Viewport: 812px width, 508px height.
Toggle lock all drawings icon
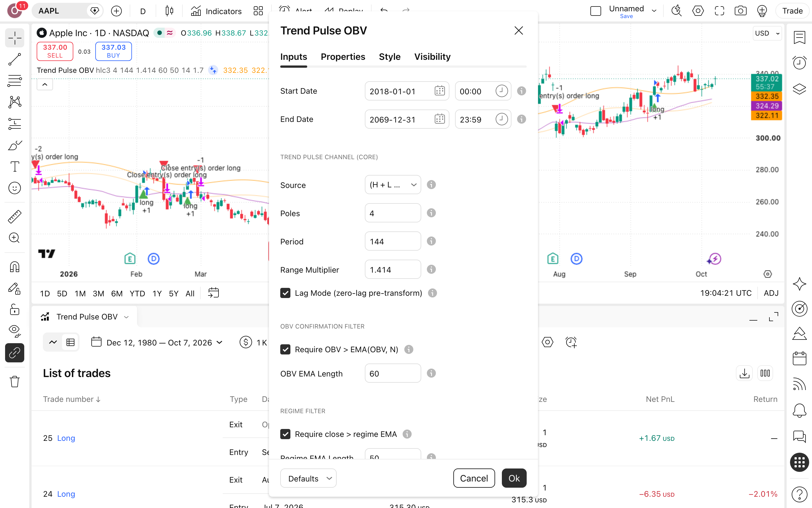pyautogui.click(x=14, y=310)
